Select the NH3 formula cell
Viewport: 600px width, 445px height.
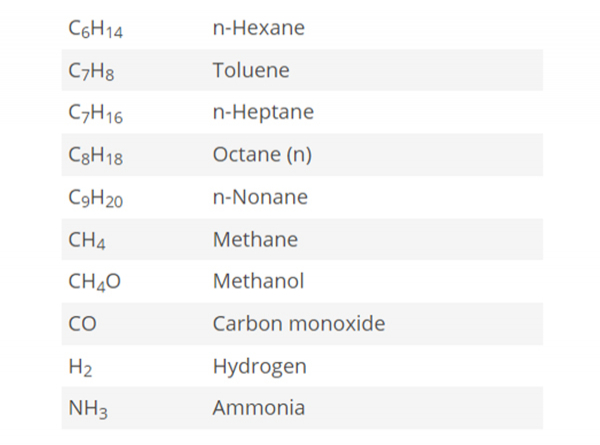(87, 409)
